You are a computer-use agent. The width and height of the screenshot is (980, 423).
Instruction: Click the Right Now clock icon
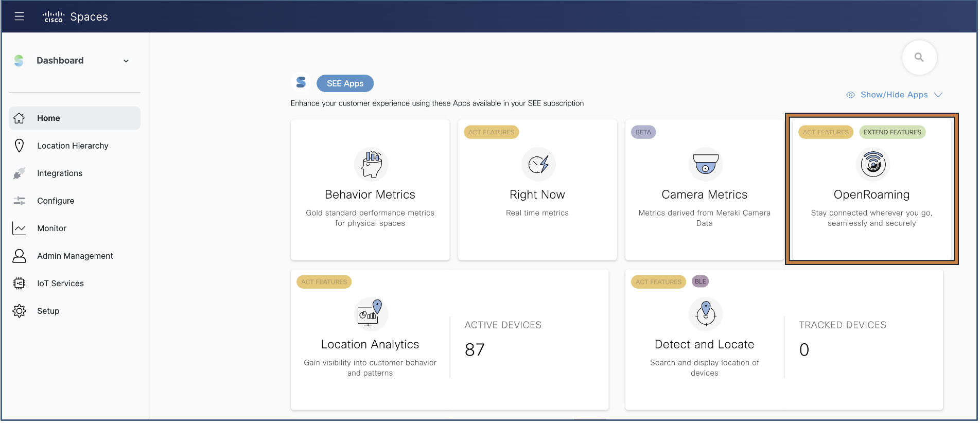tap(538, 164)
